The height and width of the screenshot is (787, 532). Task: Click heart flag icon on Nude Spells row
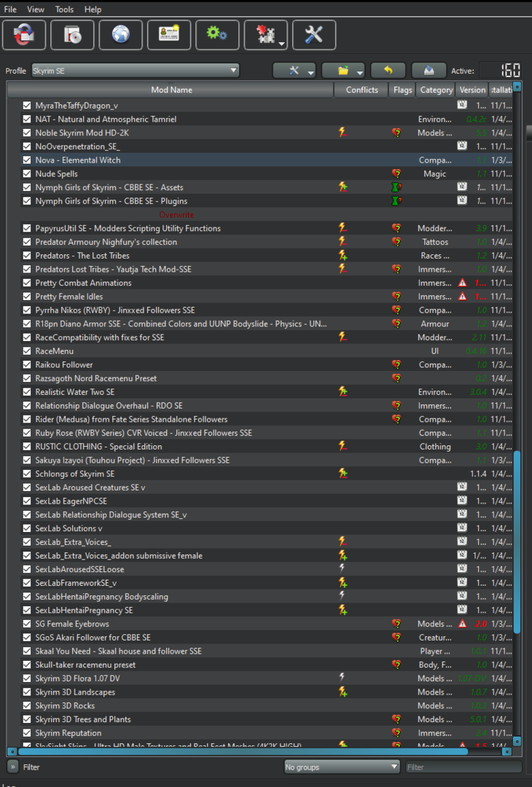[x=396, y=173]
